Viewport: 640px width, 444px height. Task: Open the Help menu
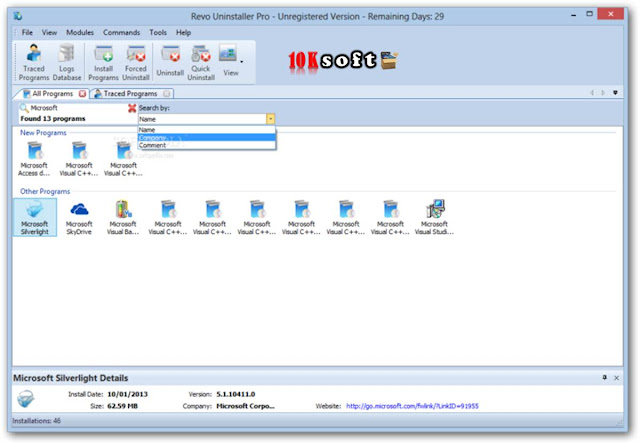[183, 32]
